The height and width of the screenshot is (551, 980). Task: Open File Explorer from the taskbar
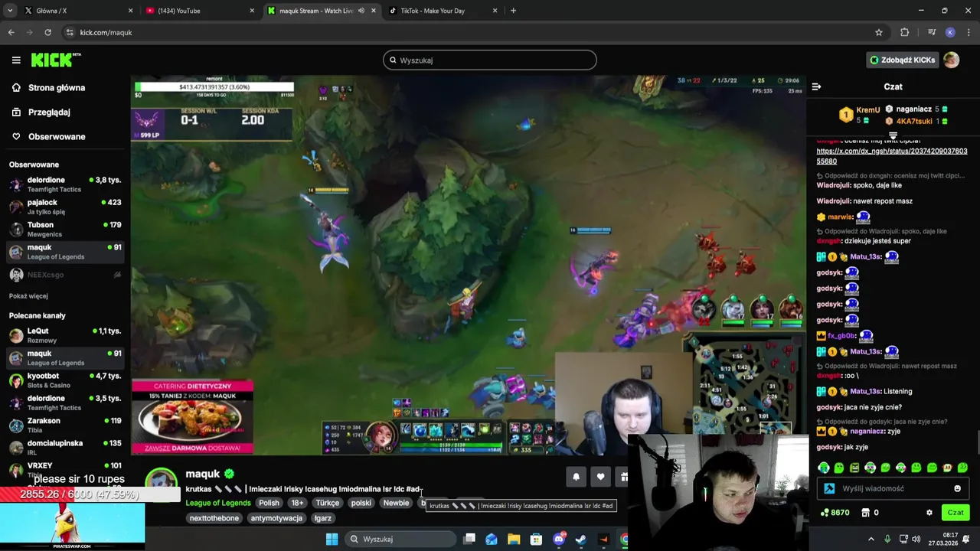(514, 539)
